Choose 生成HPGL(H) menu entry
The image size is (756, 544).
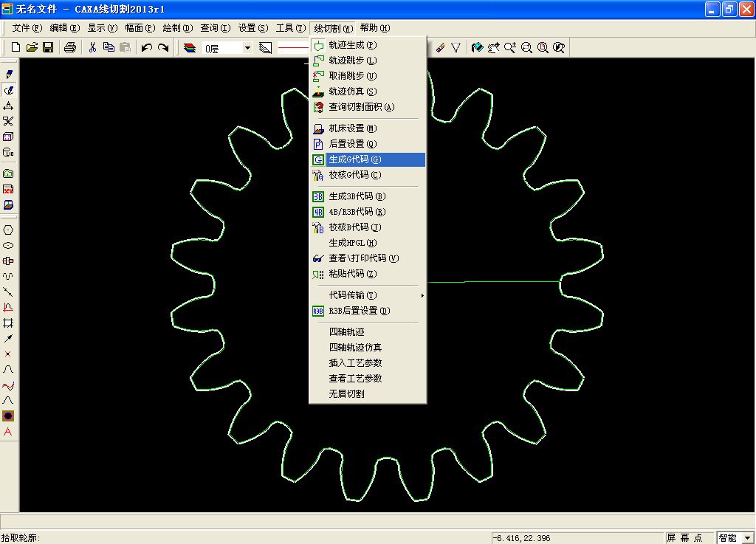(368, 243)
